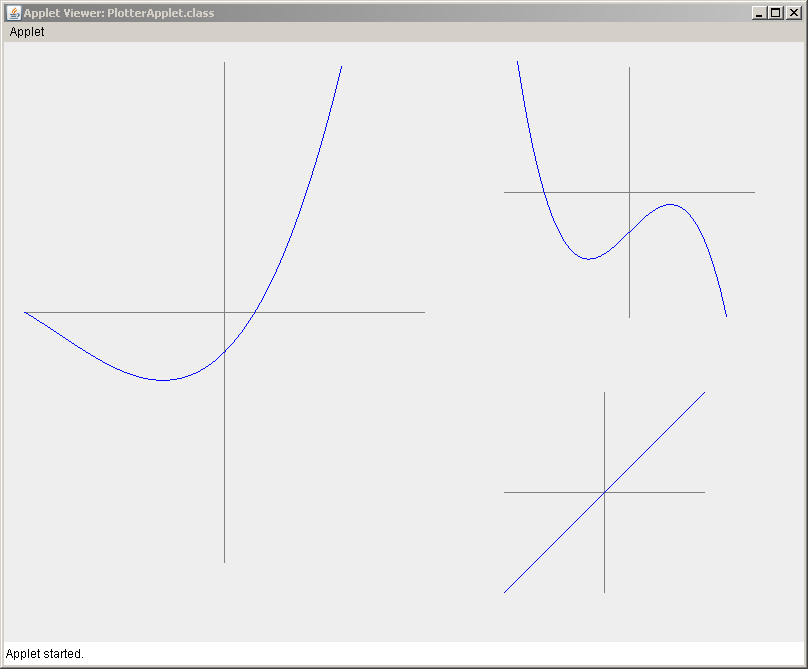Close the applet viewer window

[793, 12]
